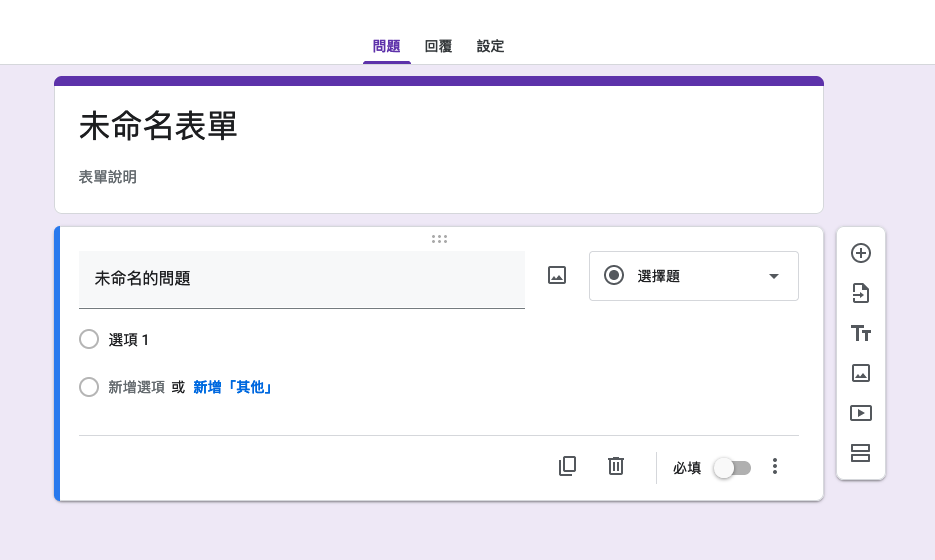Add a new section to form
Image resolution: width=935 pixels, height=560 pixels.
coord(860,453)
